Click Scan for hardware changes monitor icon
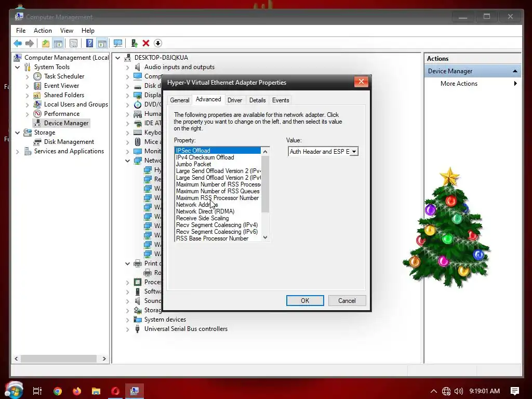 click(118, 44)
